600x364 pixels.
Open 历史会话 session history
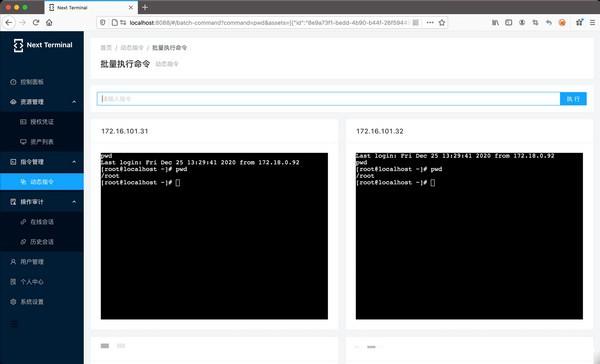pos(42,242)
